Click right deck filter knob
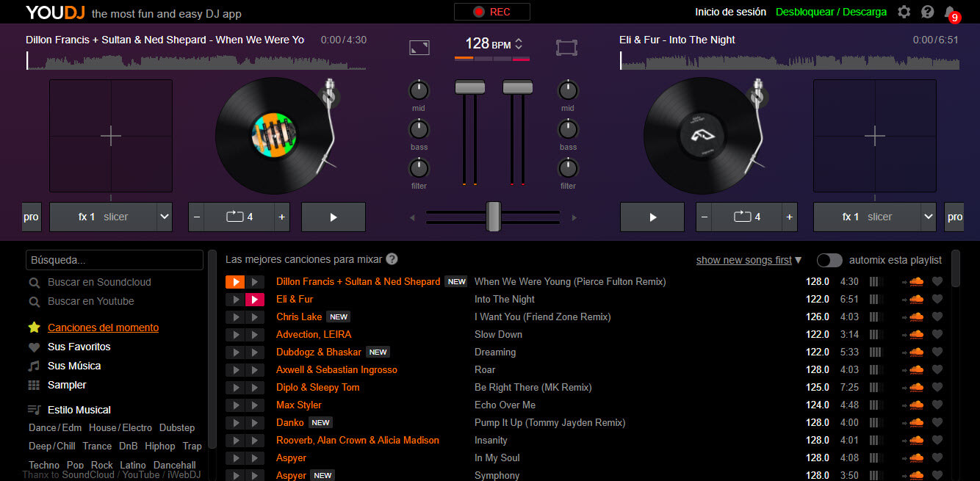 (568, 168)
